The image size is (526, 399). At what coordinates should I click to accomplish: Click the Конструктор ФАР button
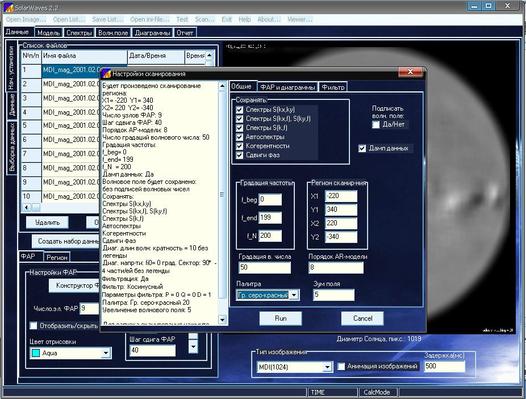pos(75,286)
